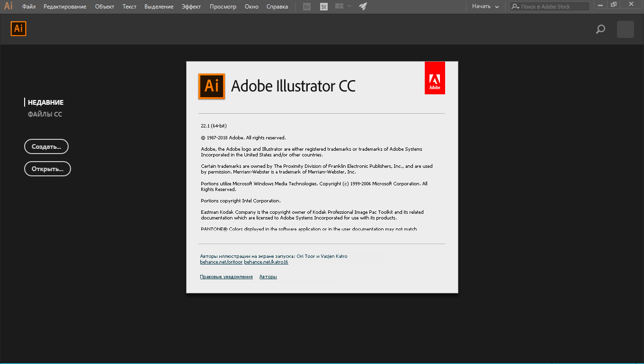Open the behance.net/oritoor link
Screen dimensions: 644x364
[221, 262]
